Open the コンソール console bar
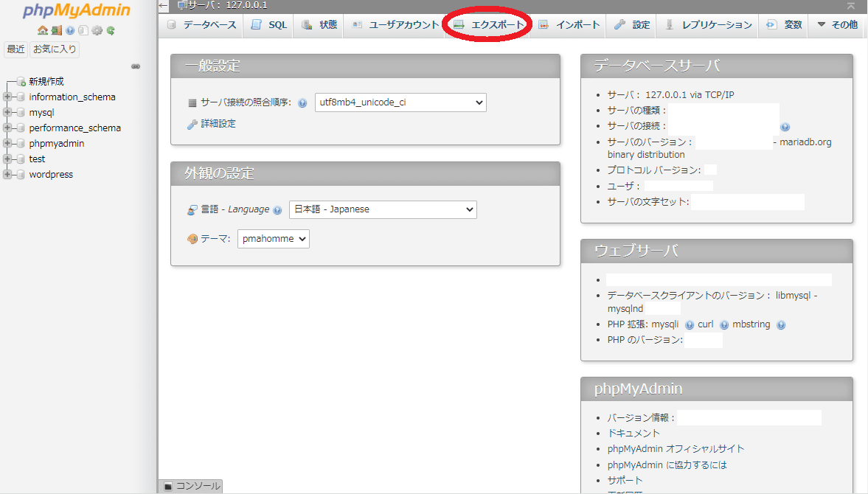This screenshot has height=494, width=868. coord(191,486)
